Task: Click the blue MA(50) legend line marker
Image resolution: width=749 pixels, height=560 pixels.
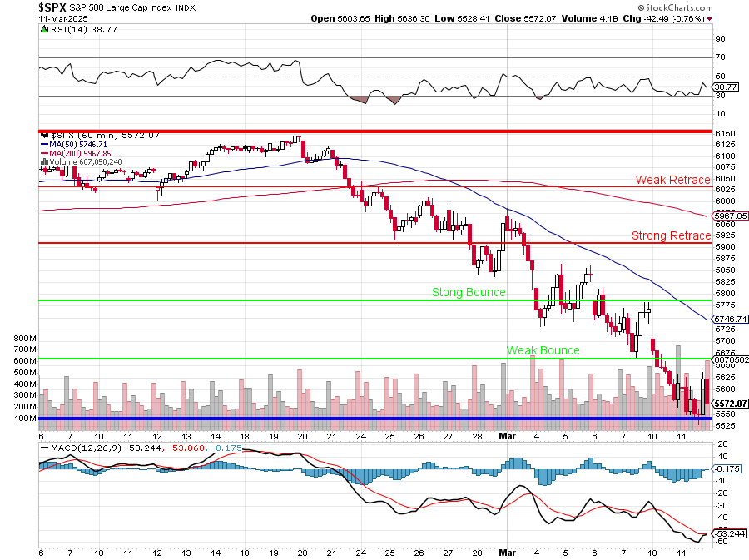Action: point(44,144)
